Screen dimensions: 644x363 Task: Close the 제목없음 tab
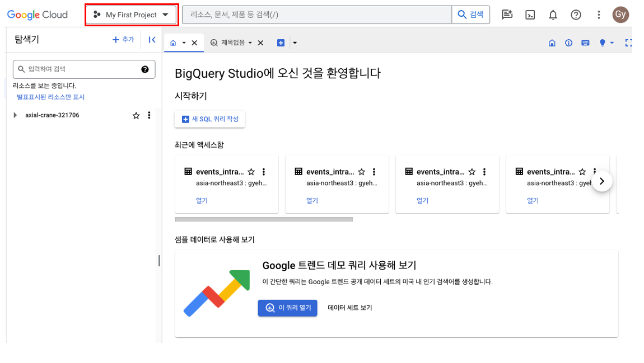click(x=260, y=43)
